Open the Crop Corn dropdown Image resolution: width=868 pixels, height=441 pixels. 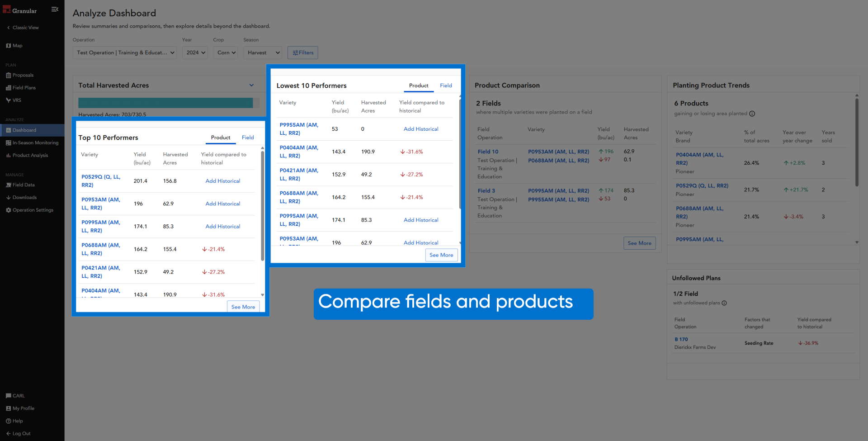(226, 52)
